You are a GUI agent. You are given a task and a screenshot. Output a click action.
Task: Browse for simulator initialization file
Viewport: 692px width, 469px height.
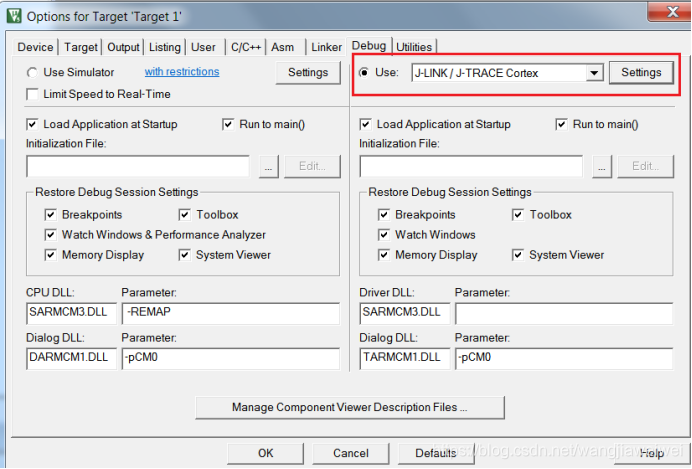pyautogui.click(x=268, y=166)
